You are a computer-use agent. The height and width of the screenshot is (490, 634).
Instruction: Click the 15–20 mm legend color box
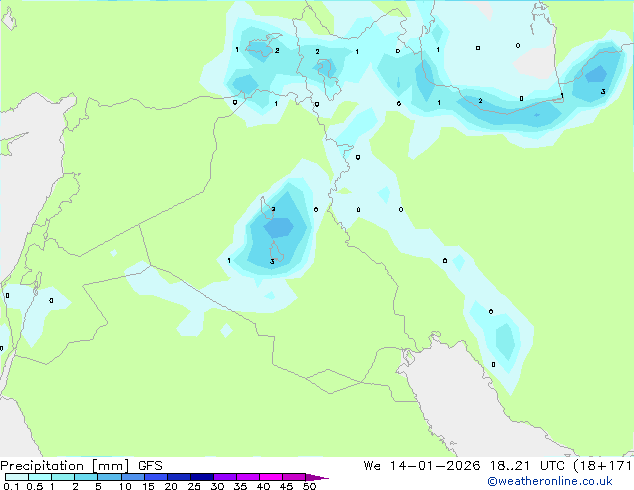tap(156, 477)
